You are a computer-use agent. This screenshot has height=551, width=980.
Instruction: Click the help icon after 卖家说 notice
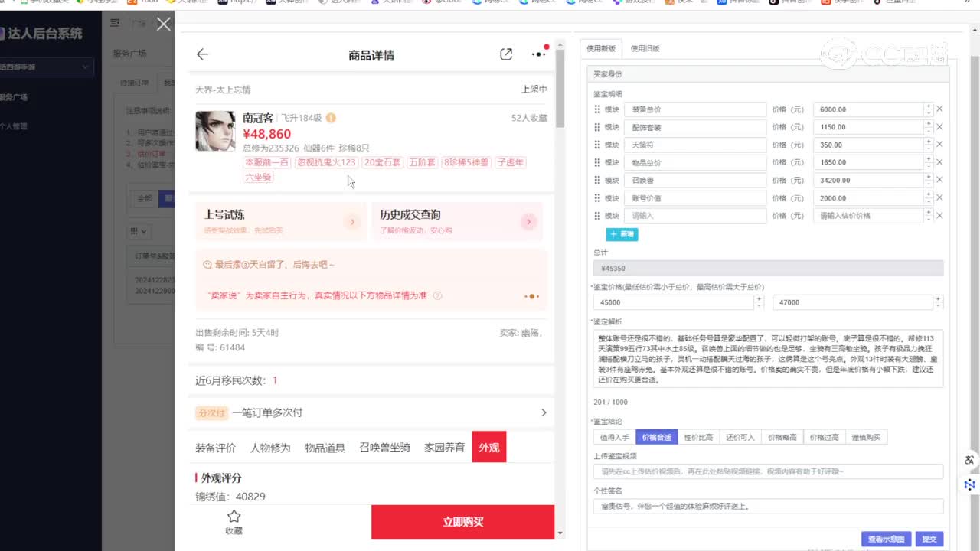click(437, 295)
